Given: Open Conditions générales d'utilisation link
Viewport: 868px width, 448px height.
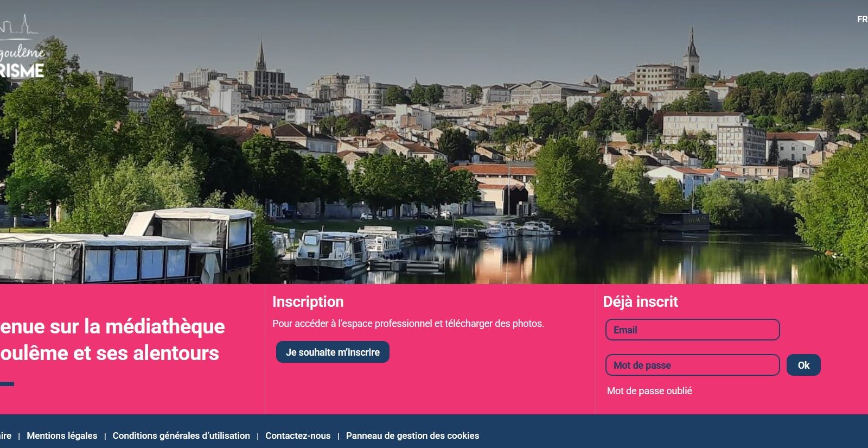Looking at the screenshot, I should (x=181, y=436).
